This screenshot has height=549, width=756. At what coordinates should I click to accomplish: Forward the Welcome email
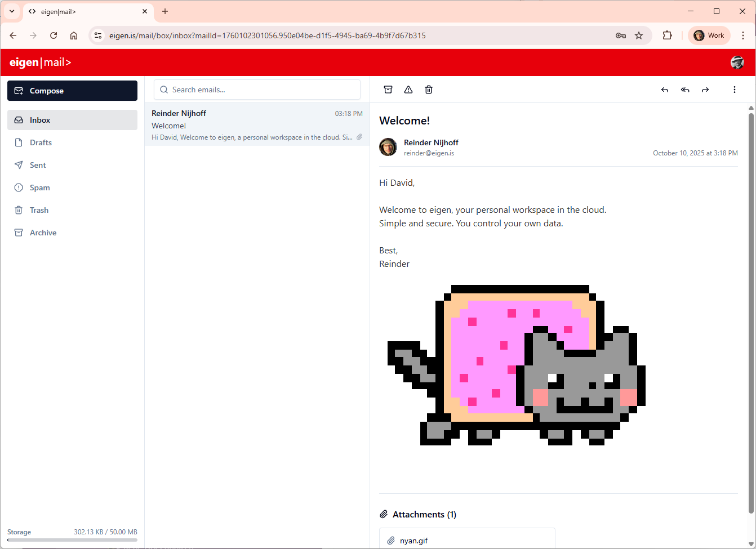(x=705, y=90)
